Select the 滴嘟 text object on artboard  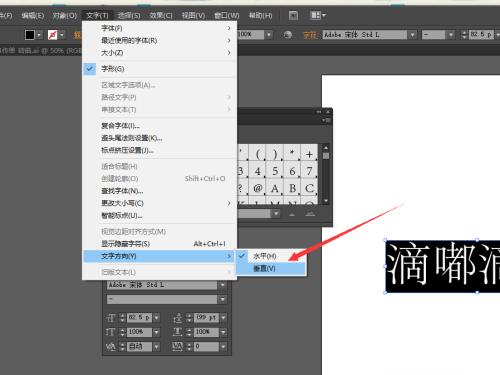(x=443, y=266)
